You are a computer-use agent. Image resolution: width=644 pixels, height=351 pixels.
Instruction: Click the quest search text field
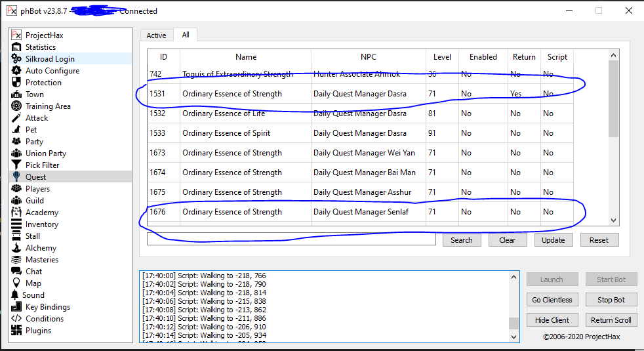pos(291,240)
